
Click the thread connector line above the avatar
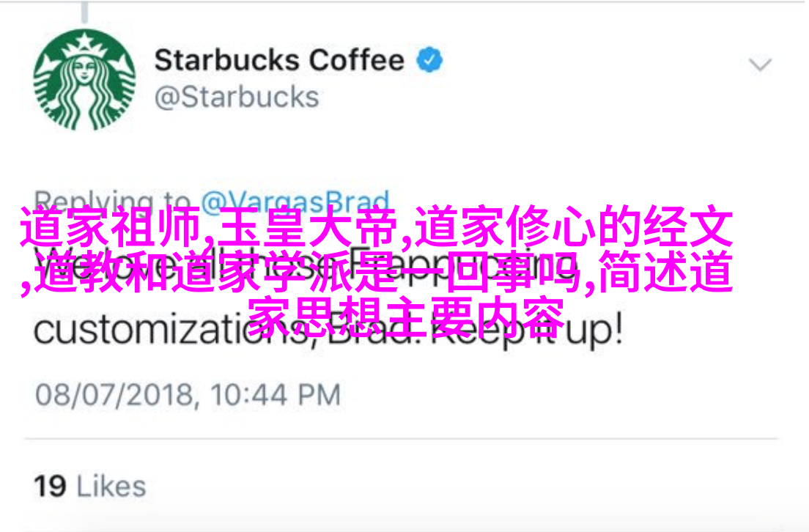pos(84,12)
